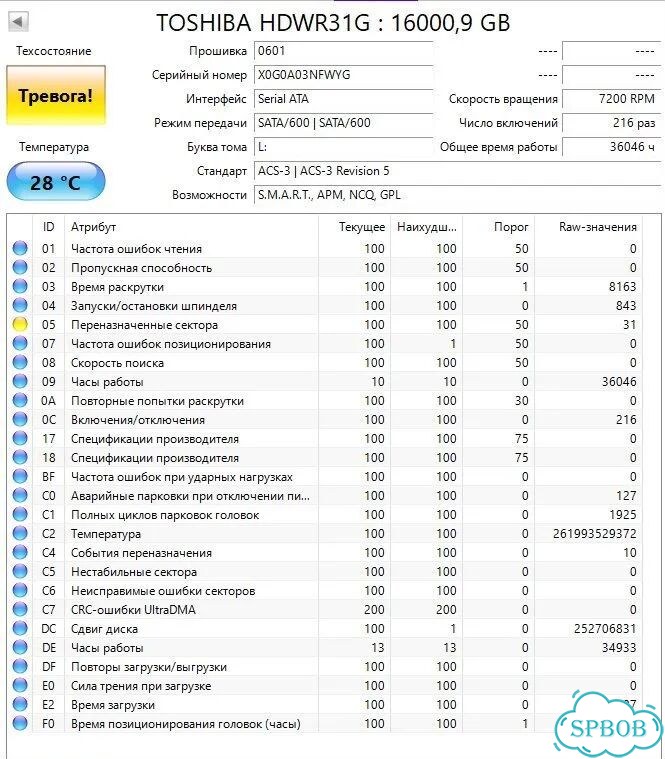This screenshot has height=759, width=665.
Task: Sort by the ID column header
Action: coord(48,227)
